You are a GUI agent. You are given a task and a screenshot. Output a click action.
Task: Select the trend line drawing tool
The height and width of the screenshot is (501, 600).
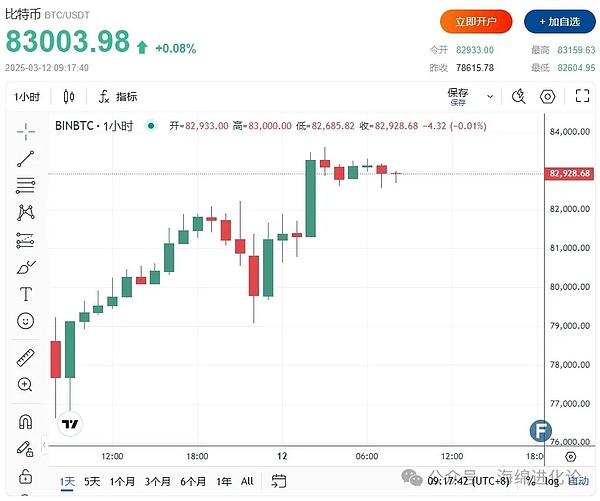click(26, 157)
